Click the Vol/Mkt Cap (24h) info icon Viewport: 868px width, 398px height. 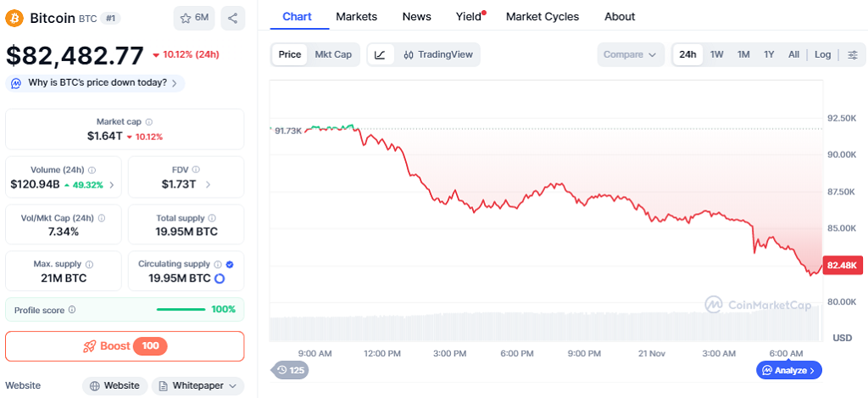[102, 218]
